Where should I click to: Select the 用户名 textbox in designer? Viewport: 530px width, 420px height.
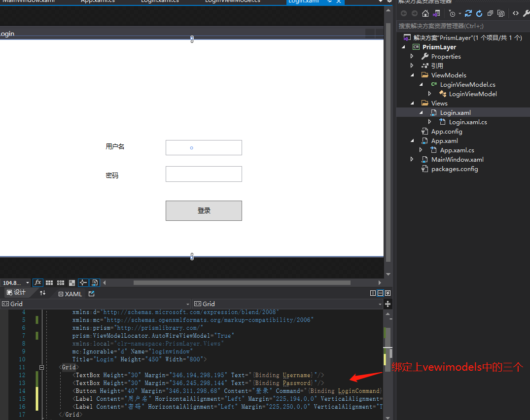click(x=204, y=148)
